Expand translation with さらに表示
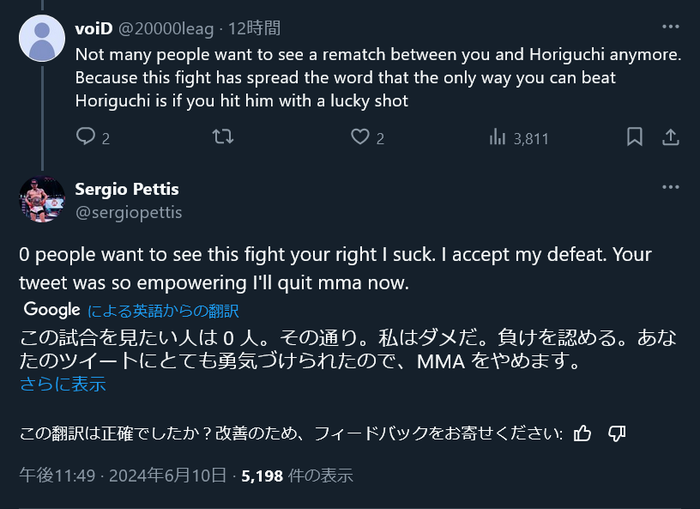The height and width of the screenshot is (509, 700). click(x=62, y=383)
